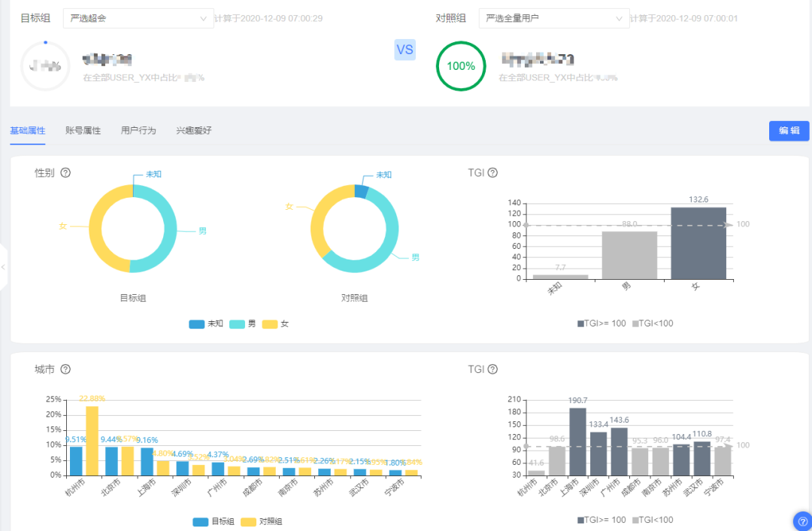Switch to the 用户行为 tab
812x531 pixels.
point(138,131)
